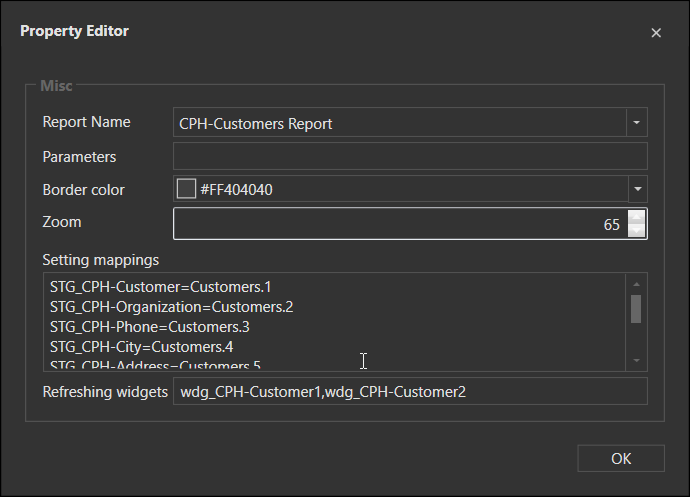Select the #FF404040 color value text

pos(236,189)
